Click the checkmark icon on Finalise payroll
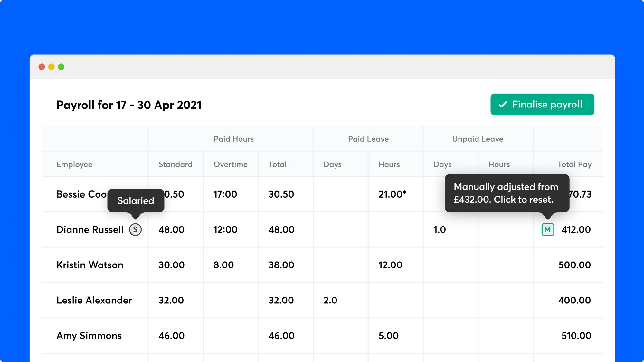 pyautogui.click(x=502, y=104)
